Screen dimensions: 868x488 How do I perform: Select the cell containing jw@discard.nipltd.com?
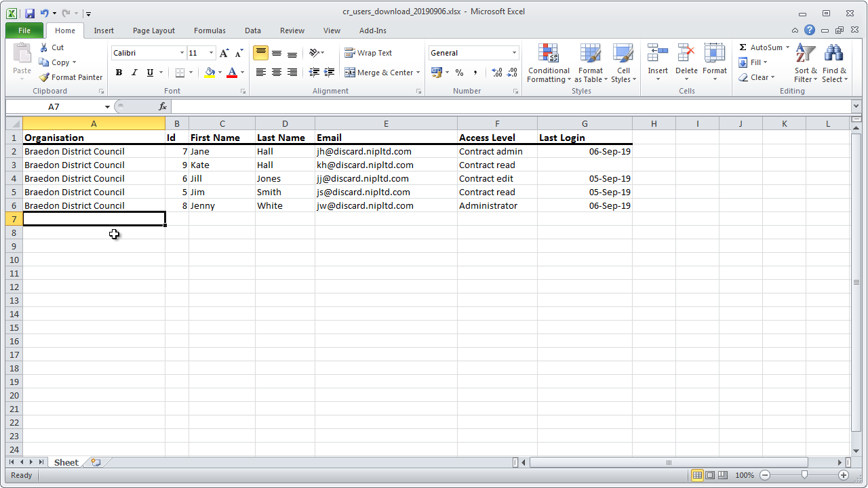click(x=365, y=205)
